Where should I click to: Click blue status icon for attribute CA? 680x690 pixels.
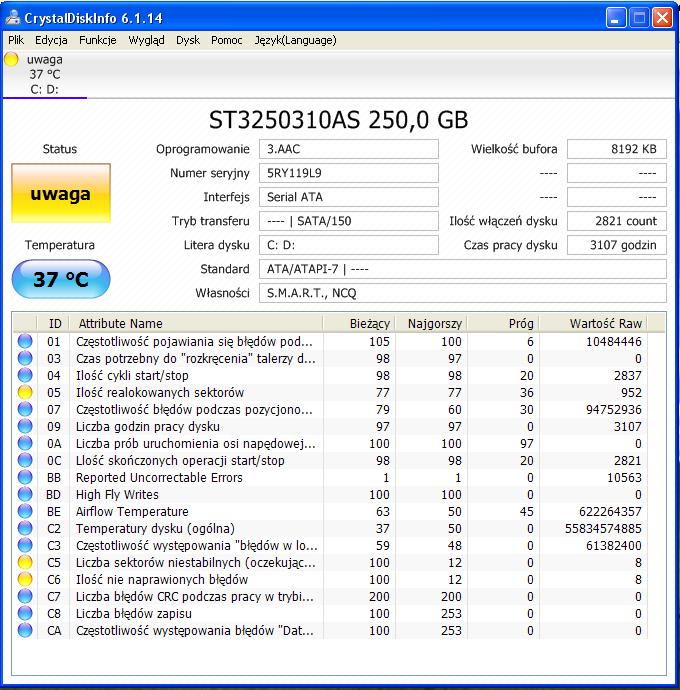pyautogui.click(x=25, y=630)
